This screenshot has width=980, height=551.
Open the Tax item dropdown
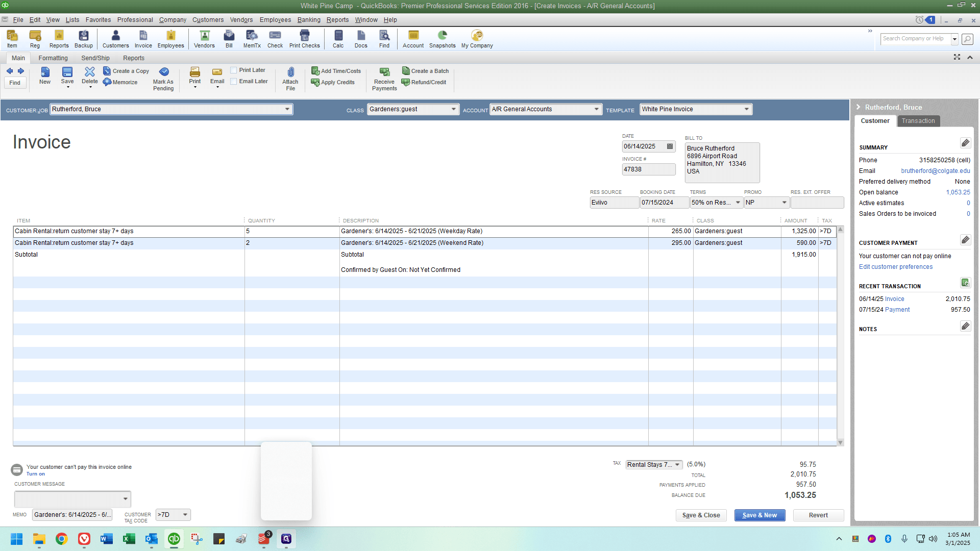(677, 465)
